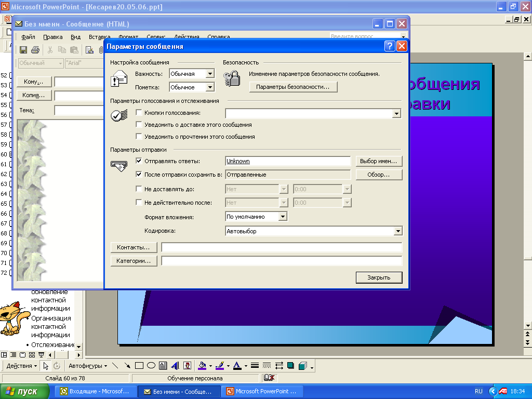532x399 pixels.
Task: Open help question mark in Параметры сообщения
Action: point(390,46)
